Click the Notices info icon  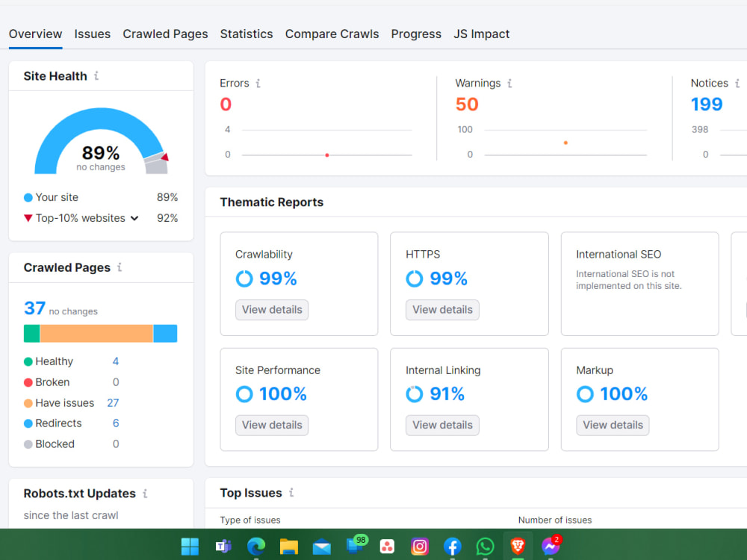pos(737,84)
